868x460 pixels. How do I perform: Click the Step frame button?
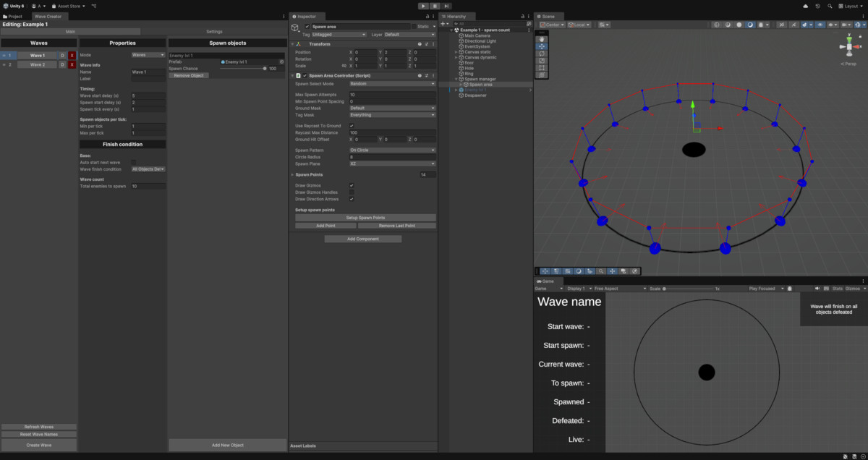(446, 6)
